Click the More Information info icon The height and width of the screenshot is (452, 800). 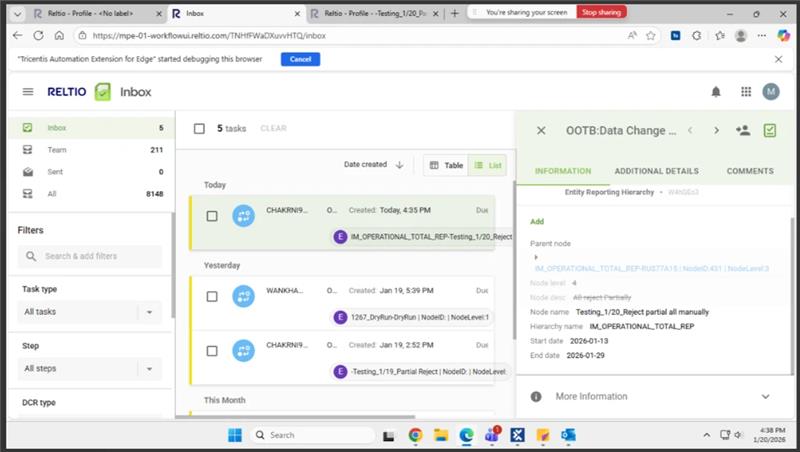point(536,396)
